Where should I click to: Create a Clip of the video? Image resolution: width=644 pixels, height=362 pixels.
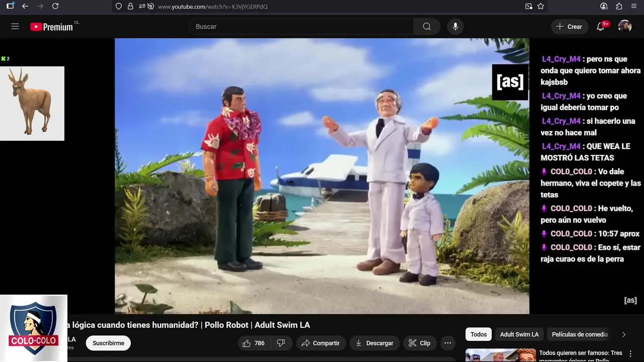tap(420, 343)
